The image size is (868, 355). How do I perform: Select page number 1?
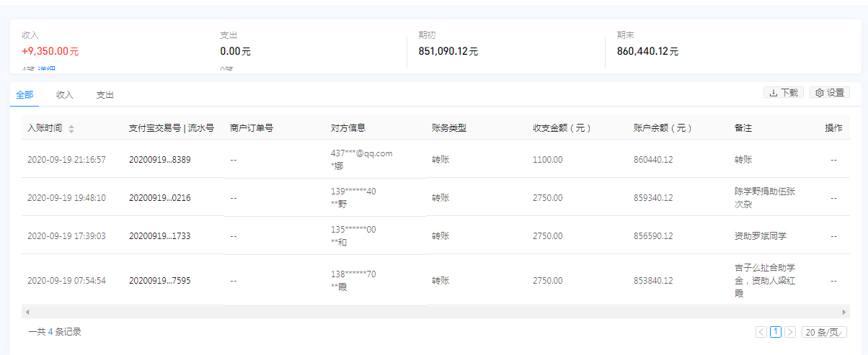pyautogui.click(x=776, y=332)
